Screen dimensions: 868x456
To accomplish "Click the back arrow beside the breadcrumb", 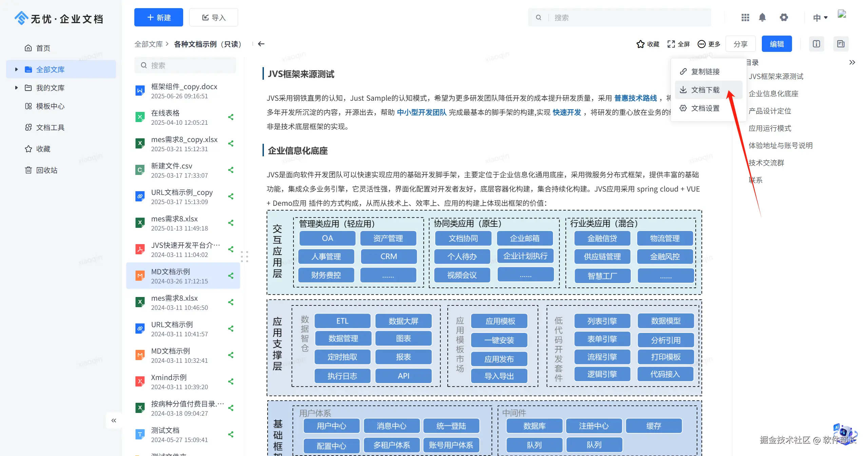I will (x=261, y=44).
